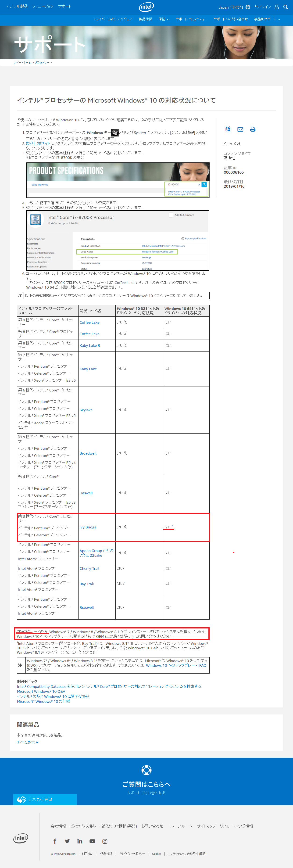Click サポートホーム breadcrumb link
The width and height of the screenshot is (293, 868).
click(22, 63)
